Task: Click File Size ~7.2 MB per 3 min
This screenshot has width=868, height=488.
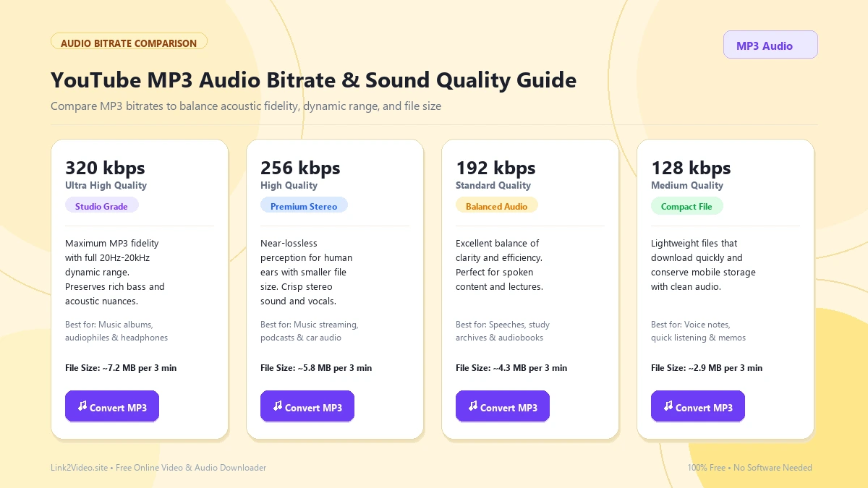Action: (121, 367)
